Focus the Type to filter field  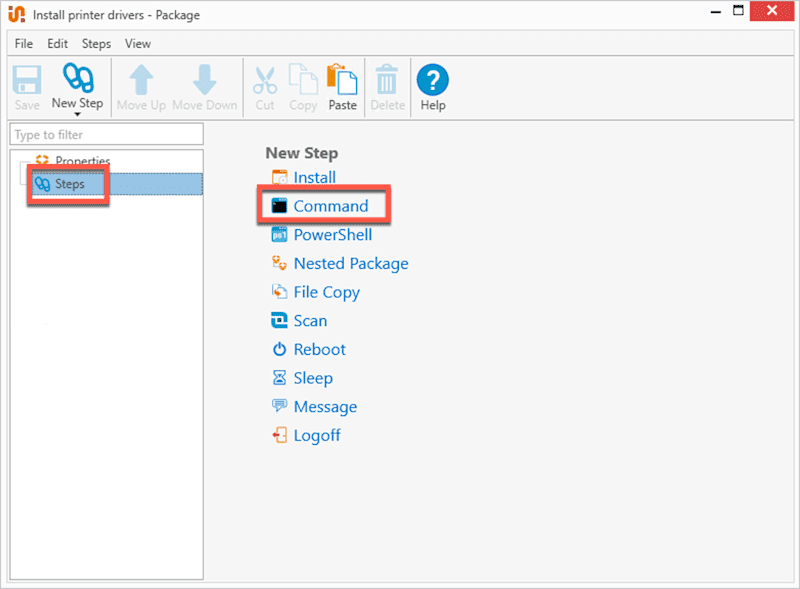(x=107, y=135)
